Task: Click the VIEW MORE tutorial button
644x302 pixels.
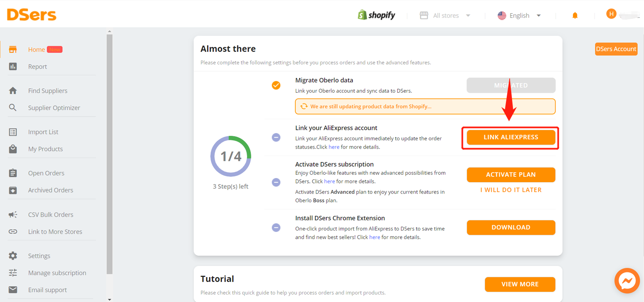Action: pos(520,284)
